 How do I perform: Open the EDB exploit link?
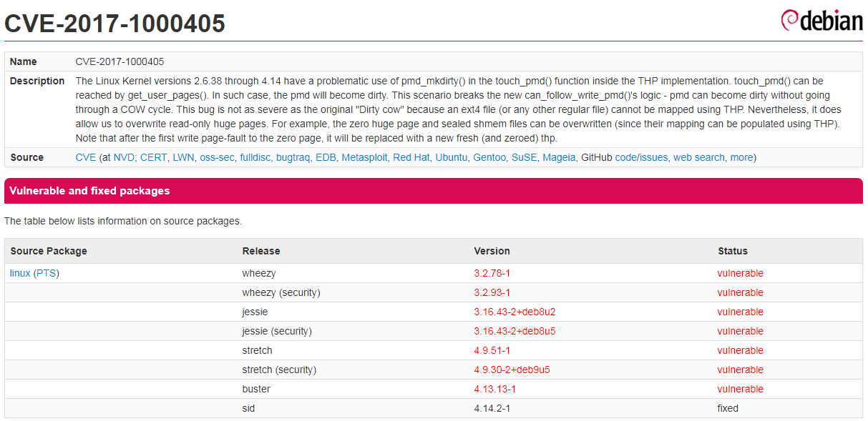[326, 157]
